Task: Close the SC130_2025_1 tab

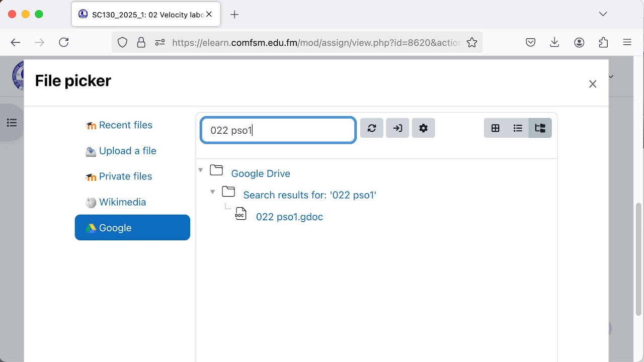Action: pyautogui.click(x=209, y=15)
